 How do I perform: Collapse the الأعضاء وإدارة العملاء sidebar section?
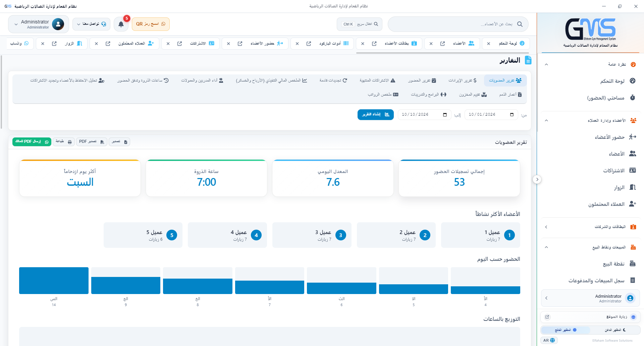tap(590, 120)
